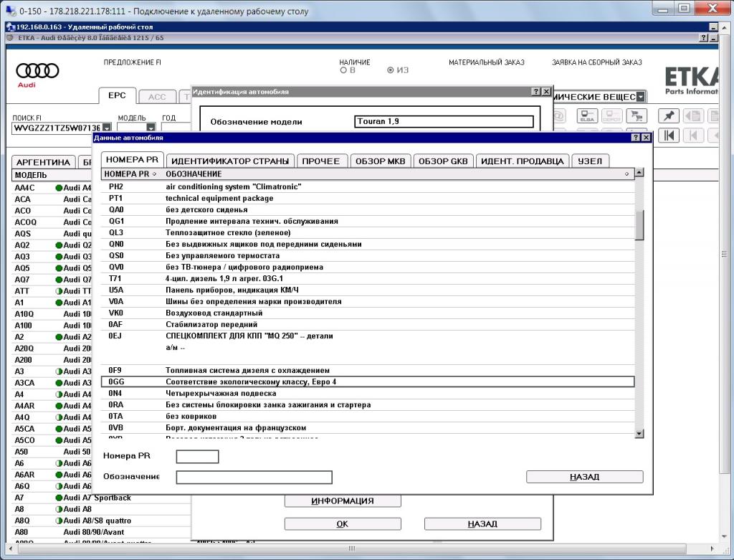
Task: Click half-green status dot of Audi TT row
Action: (x=59, y=291)
